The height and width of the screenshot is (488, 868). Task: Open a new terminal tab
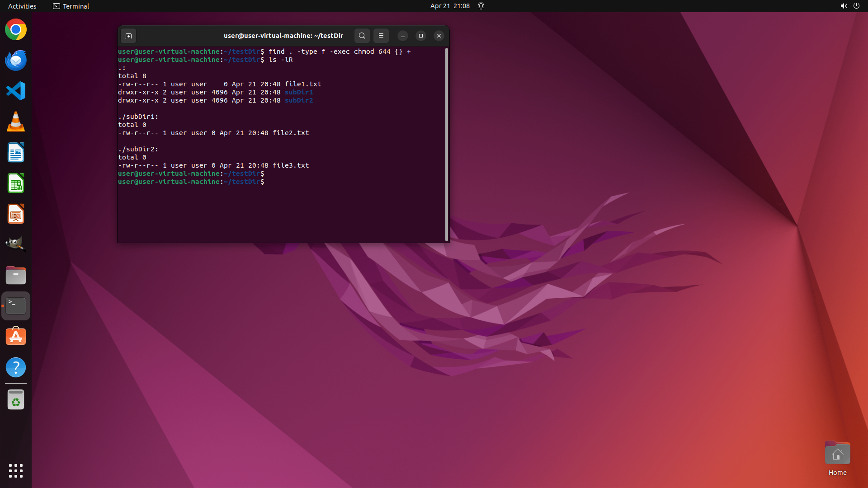click(x=128, y=36)
